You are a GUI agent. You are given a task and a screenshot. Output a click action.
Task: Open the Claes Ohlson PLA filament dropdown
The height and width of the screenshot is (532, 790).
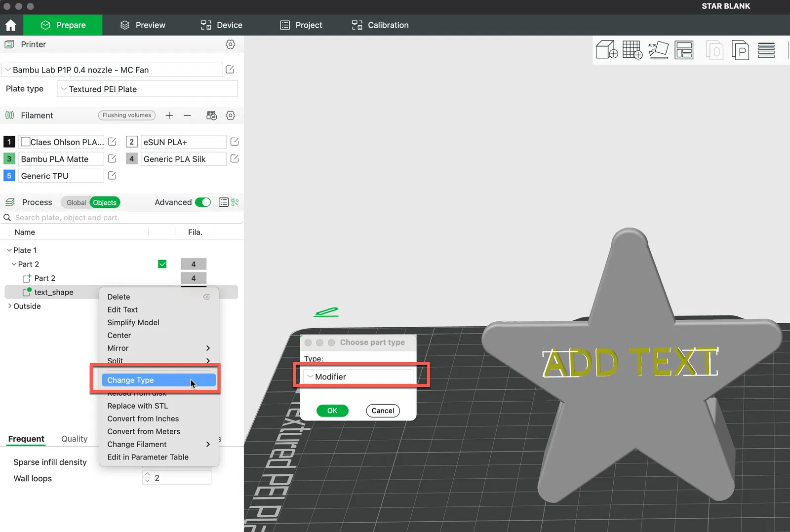(61, 142)
